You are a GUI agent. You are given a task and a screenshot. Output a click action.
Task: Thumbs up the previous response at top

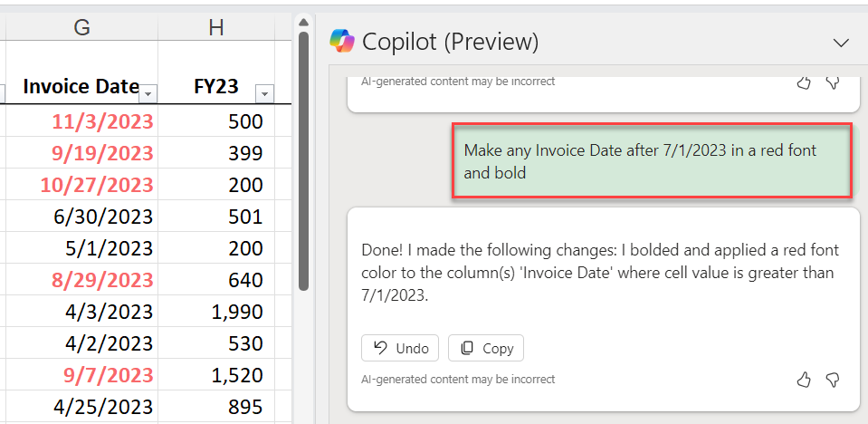pyautogui.click(x=803, y=82)
